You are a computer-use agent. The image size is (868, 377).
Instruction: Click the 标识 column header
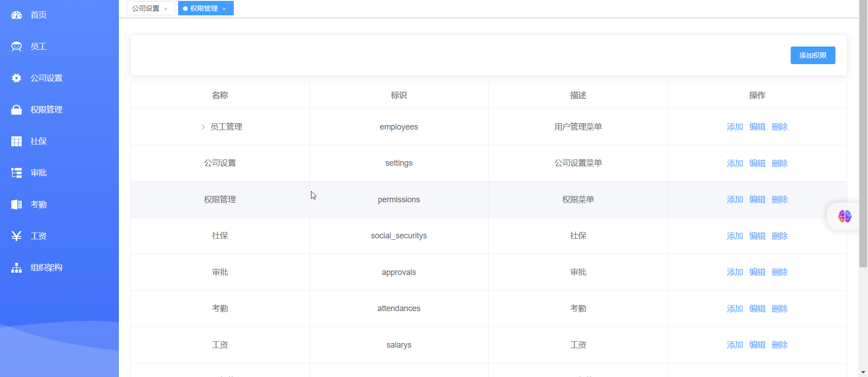(399, 95)
